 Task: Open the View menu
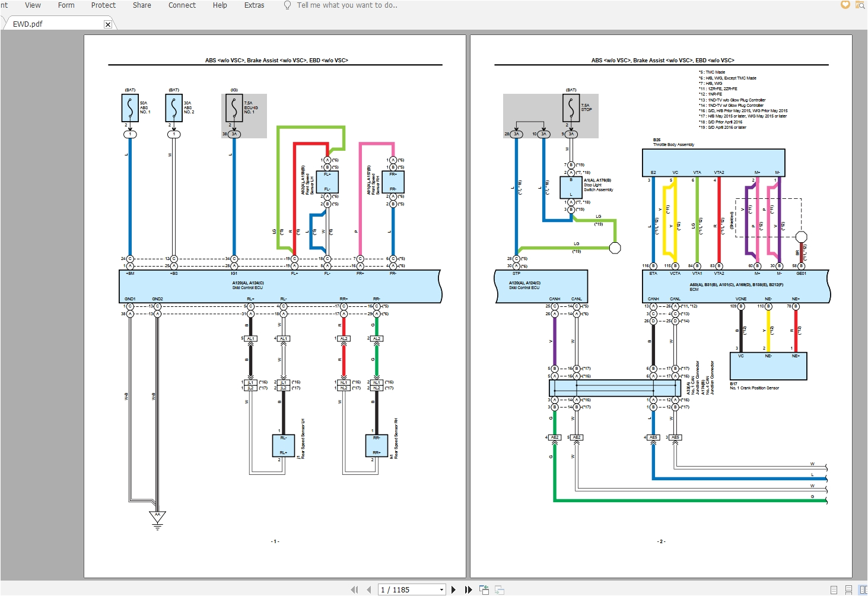click(32, 5)
